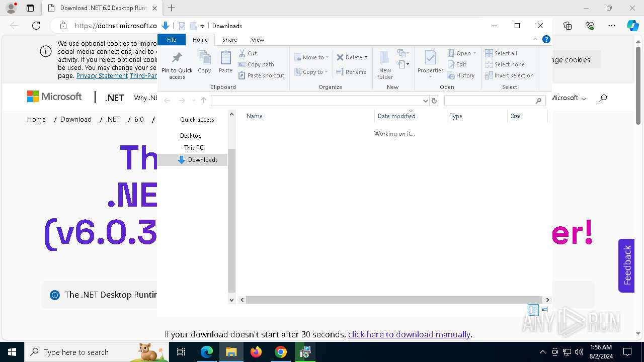Open the File menu in Explorer

(x=172, y=40)
